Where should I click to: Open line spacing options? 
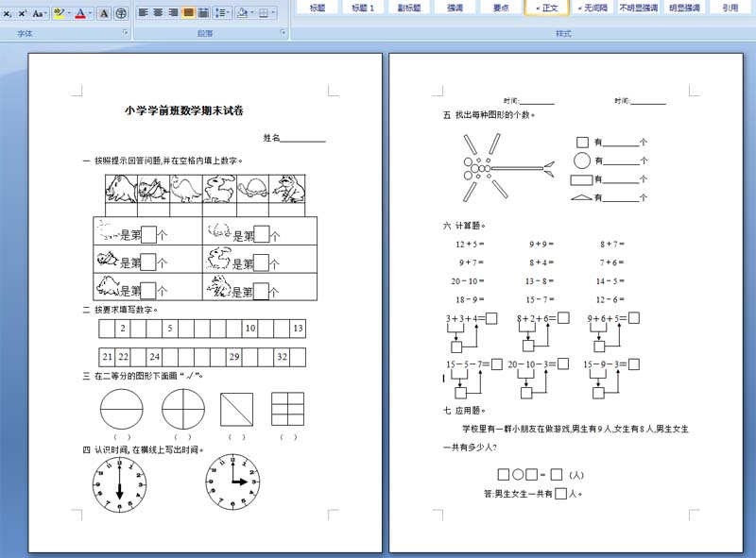[x=222, y=12]
